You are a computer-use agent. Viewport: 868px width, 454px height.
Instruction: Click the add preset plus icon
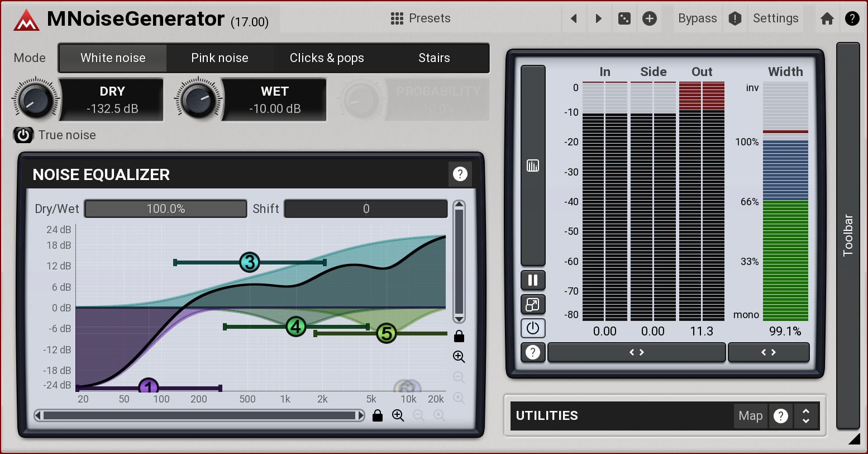(649, 18)
